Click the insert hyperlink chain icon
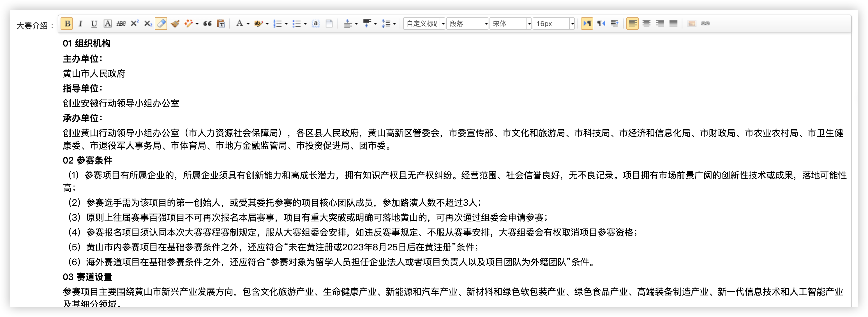868x317 pixels. [x=705, y=24]
